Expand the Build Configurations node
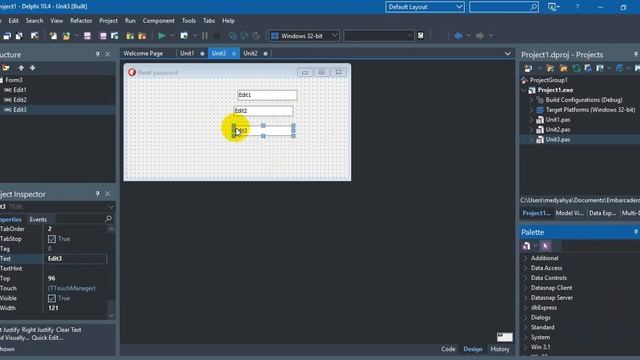The height and width of the screenshot is (360, 640). [531, 100]
